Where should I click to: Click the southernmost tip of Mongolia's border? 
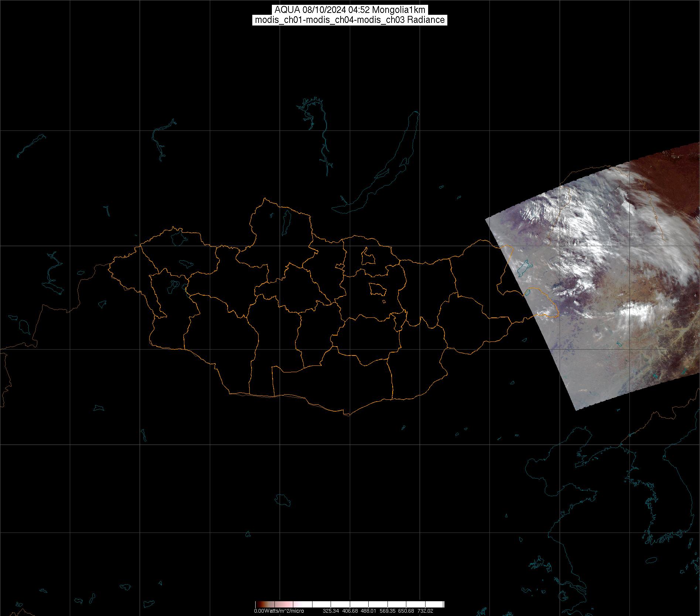tap(347, 415)
